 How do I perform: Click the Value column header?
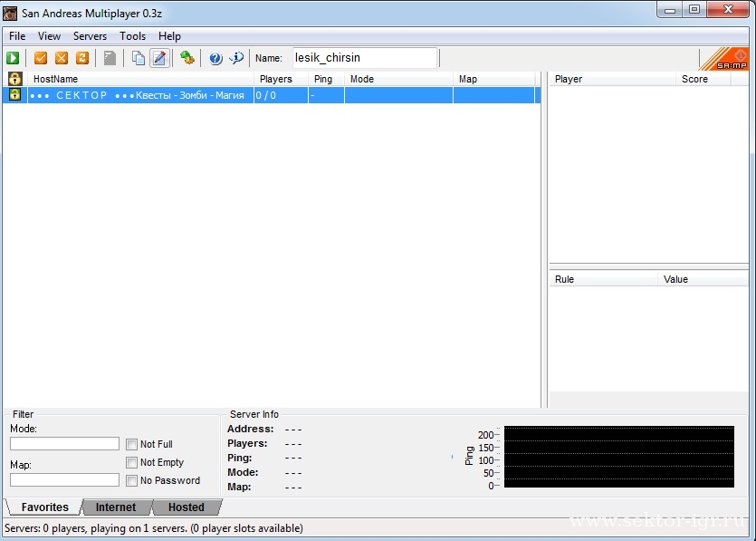[703, 279]
